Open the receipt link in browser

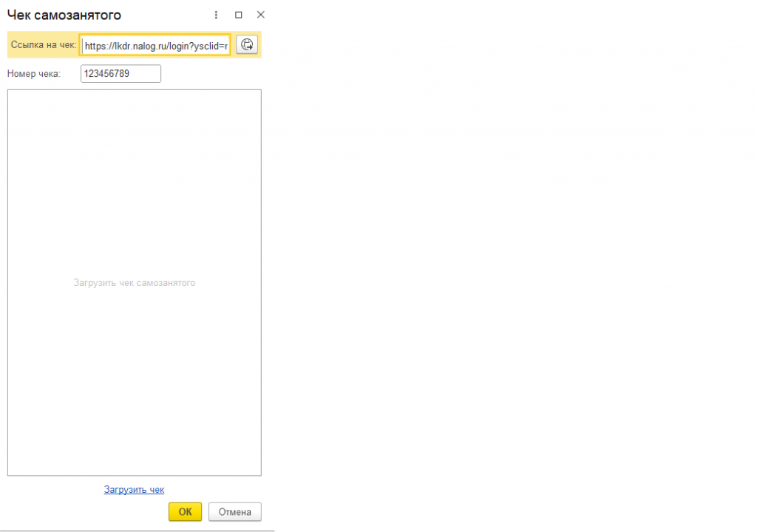tap(247, 45)
